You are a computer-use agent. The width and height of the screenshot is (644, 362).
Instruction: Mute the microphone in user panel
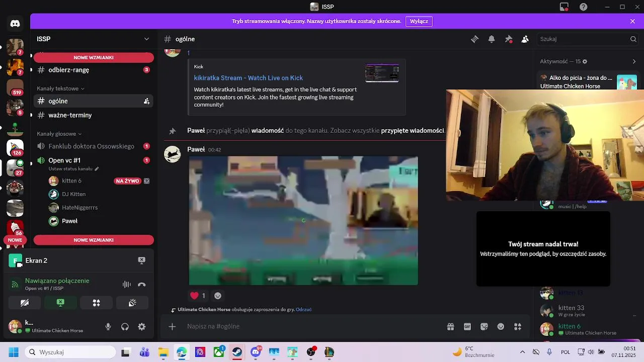click(x=108, y=327)
